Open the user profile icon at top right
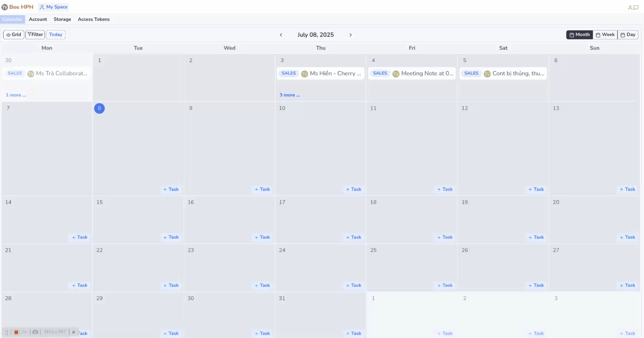This screenshot has height=338, width=644. click(630, 7)
